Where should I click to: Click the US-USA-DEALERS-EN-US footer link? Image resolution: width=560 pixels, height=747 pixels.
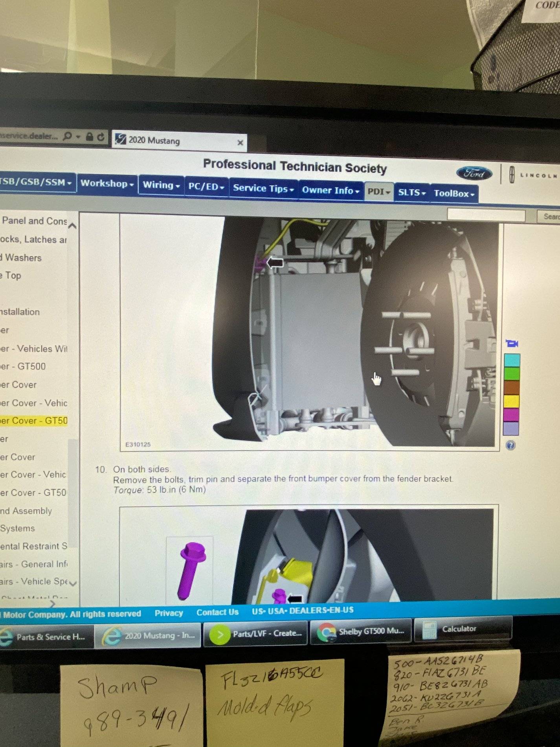pos(303,610)
